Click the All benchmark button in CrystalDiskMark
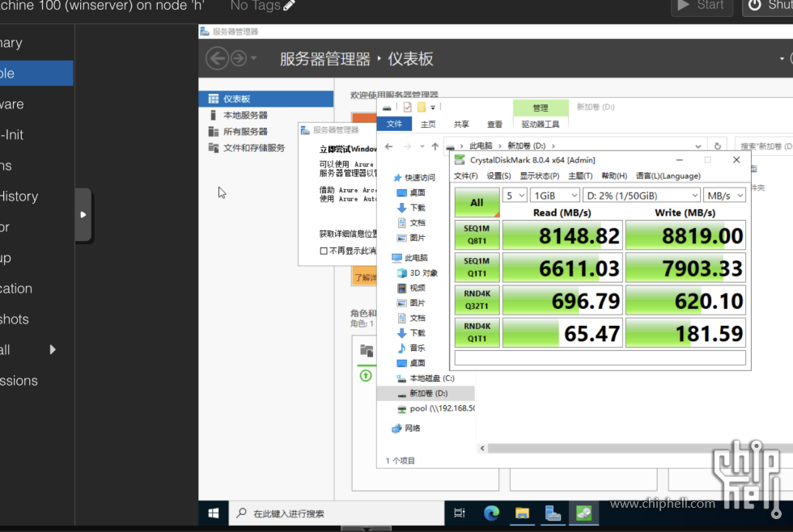This screenshot has height=532, width=793. pyautogui.click(x=477, y=203)
